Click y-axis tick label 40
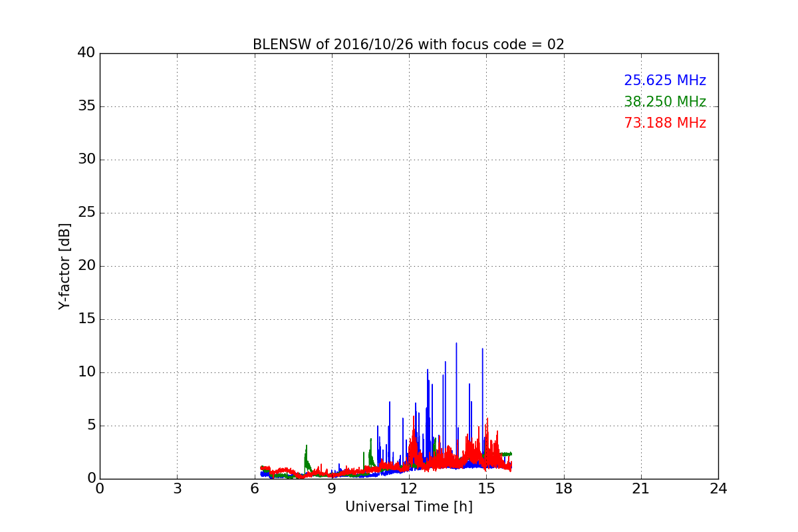798x532 pixels. click(86, 53)
